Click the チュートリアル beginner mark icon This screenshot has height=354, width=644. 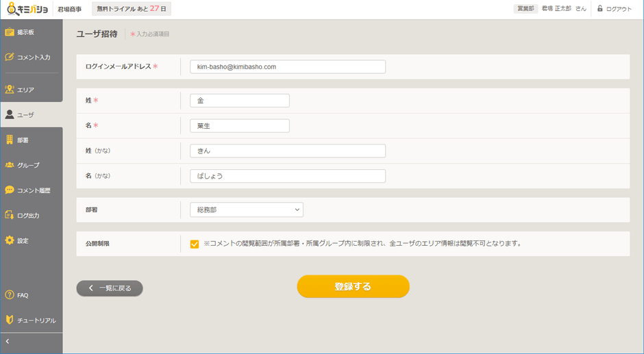click(x=10, y=320)
